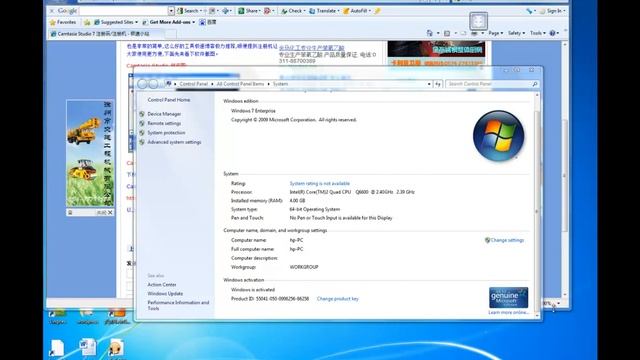Click the refresh button beside address bar

coord(438,84)
